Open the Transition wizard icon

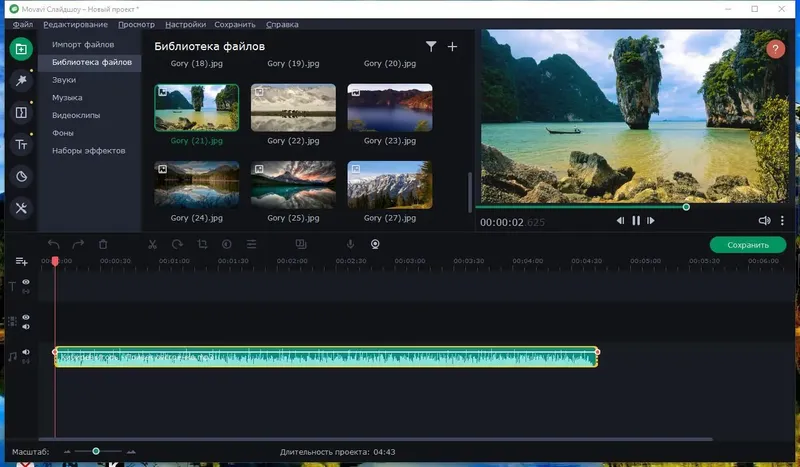(301, 244)
